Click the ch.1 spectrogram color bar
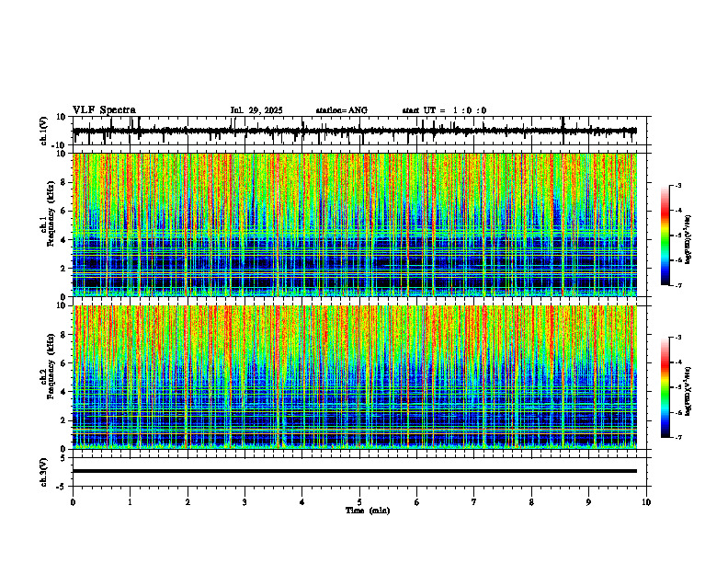The height and width of the screenshot is (563, 728). pos(665,236)
